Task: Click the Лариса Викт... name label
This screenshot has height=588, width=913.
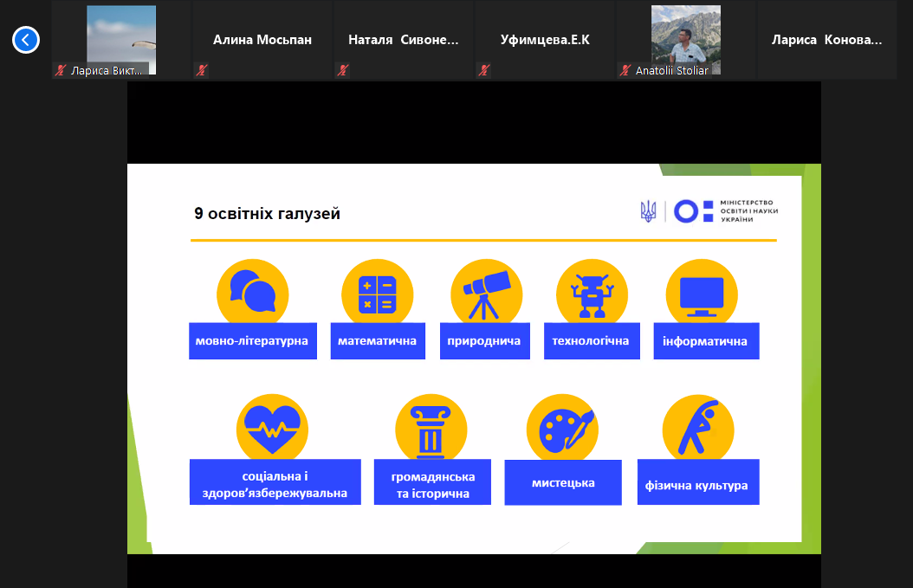Action: [x=107, y=70]
